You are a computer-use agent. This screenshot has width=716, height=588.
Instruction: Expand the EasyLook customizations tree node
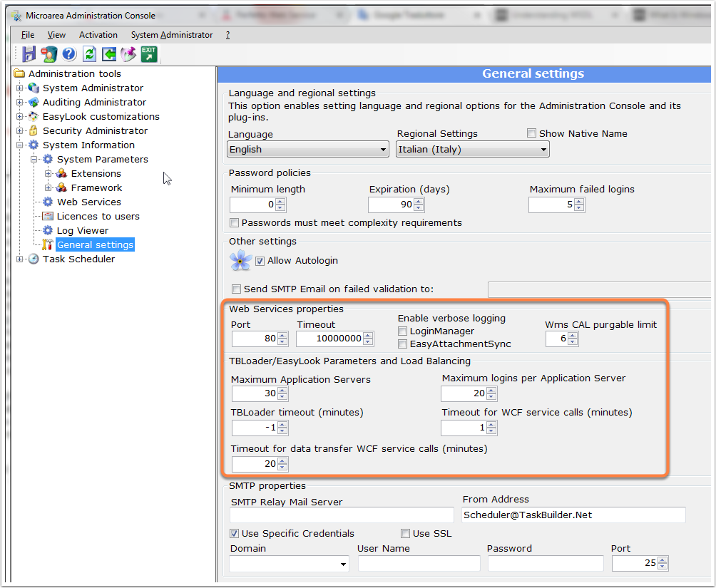click(19, 116)
